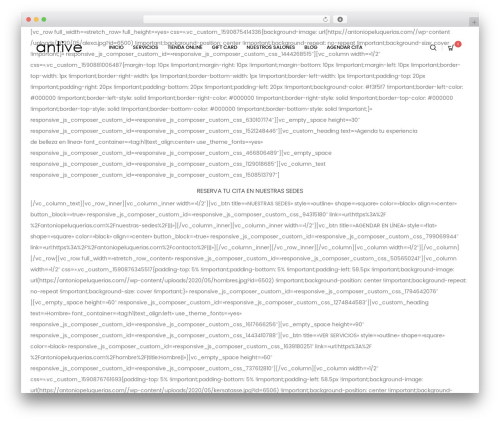Click the antive site logo
This screenshot has width=500, height=423.
pyautogui.click(x=59, y=48)
